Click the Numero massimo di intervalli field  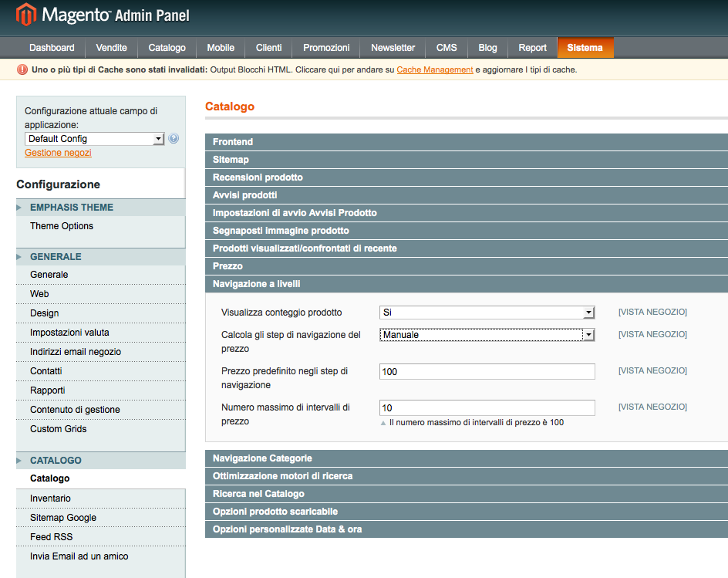click(487, 408)
